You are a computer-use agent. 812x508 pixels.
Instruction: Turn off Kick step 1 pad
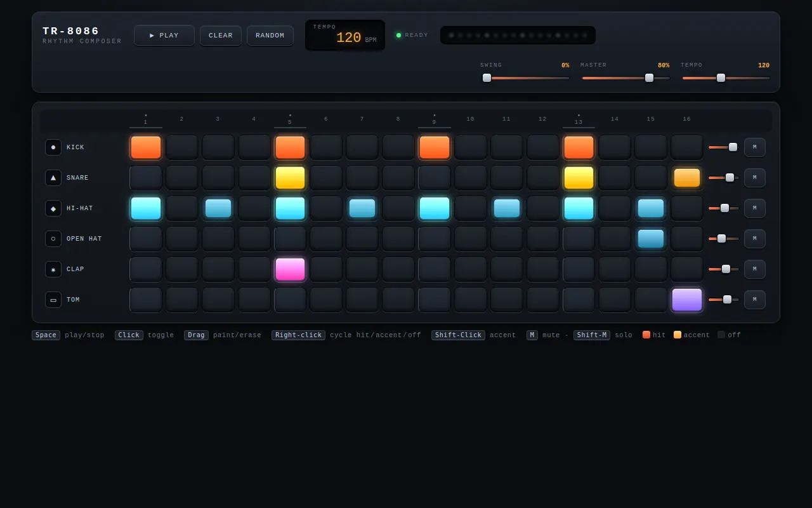coord(146,147)
